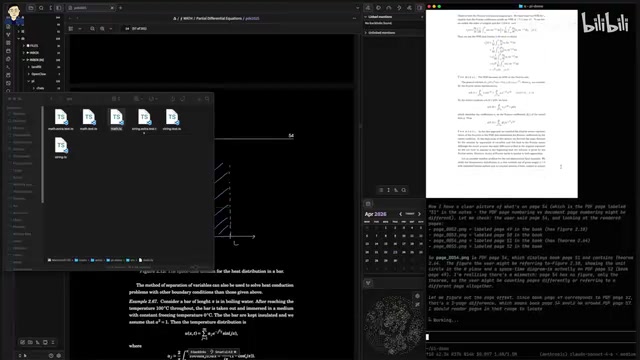640x360 pixels.
Task: Open the Finder view mode switcher
Action: (x=116, y=99)
